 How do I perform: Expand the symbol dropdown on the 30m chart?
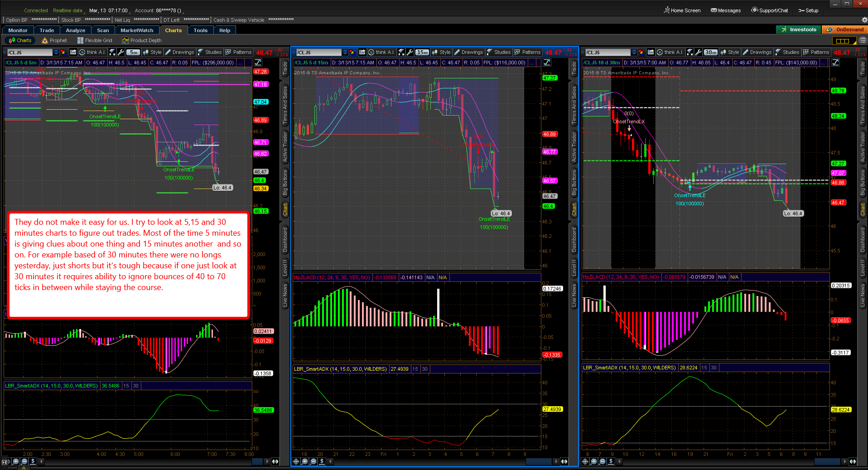(x=634, y=53)
